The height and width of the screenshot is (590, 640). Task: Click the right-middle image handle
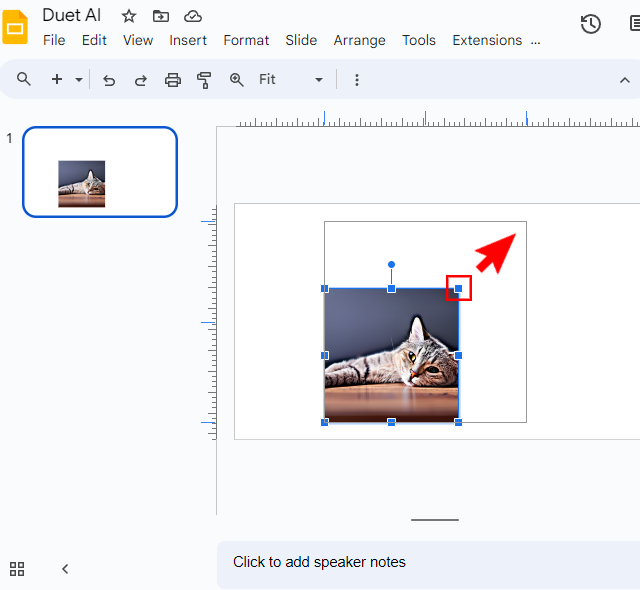458,355
